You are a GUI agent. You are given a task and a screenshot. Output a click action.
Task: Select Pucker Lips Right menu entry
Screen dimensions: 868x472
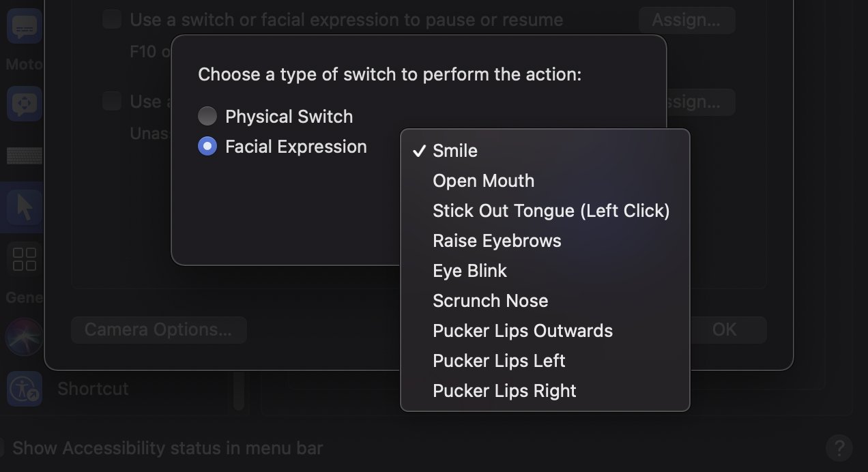tap(504, 391)
